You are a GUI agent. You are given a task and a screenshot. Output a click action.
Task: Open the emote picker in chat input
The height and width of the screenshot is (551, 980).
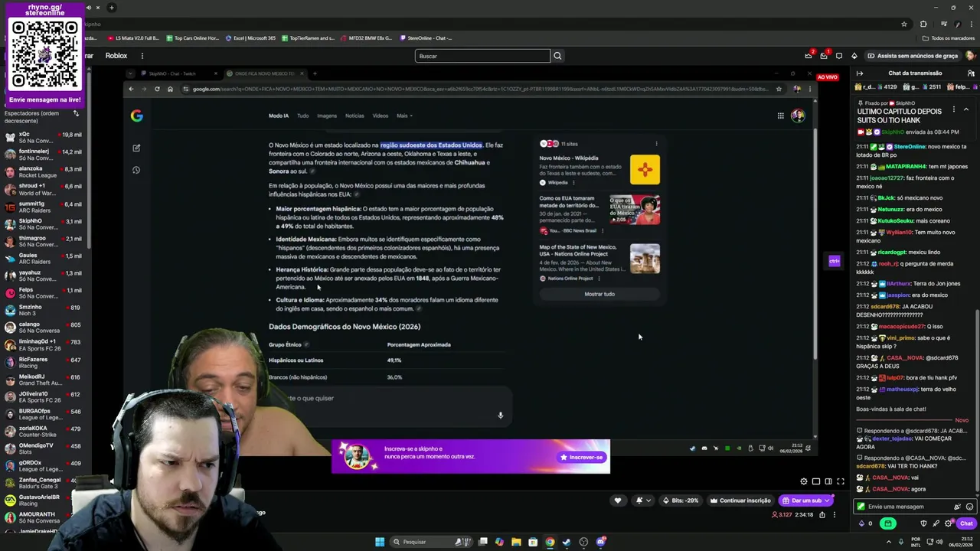[969, 507]
